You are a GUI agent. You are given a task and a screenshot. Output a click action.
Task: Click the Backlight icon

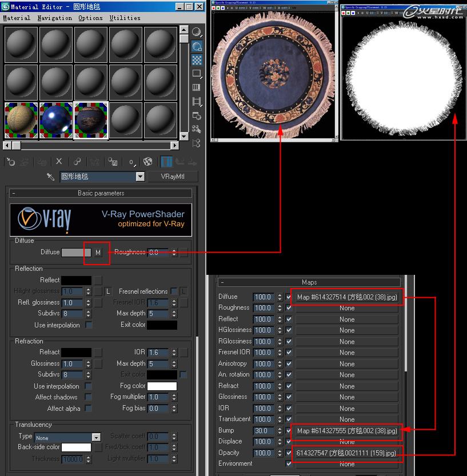(x=197, y=46)
